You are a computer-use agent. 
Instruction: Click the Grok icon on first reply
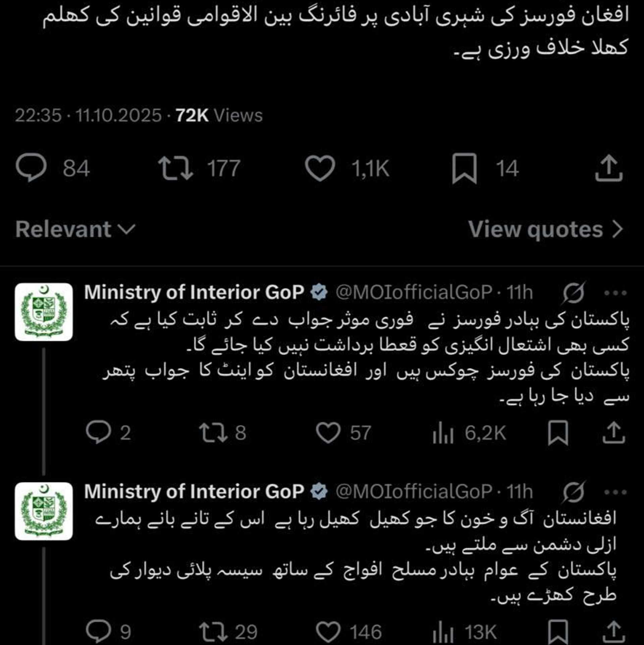574,293
